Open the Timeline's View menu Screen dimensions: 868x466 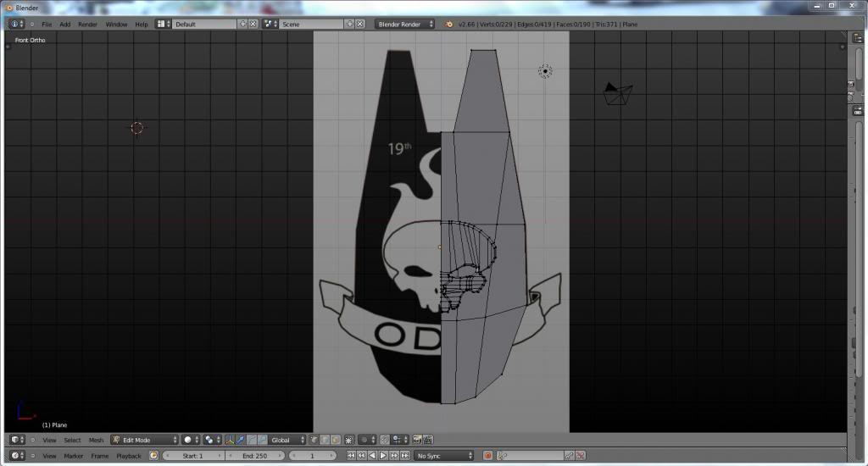click(x=49, y=456)
